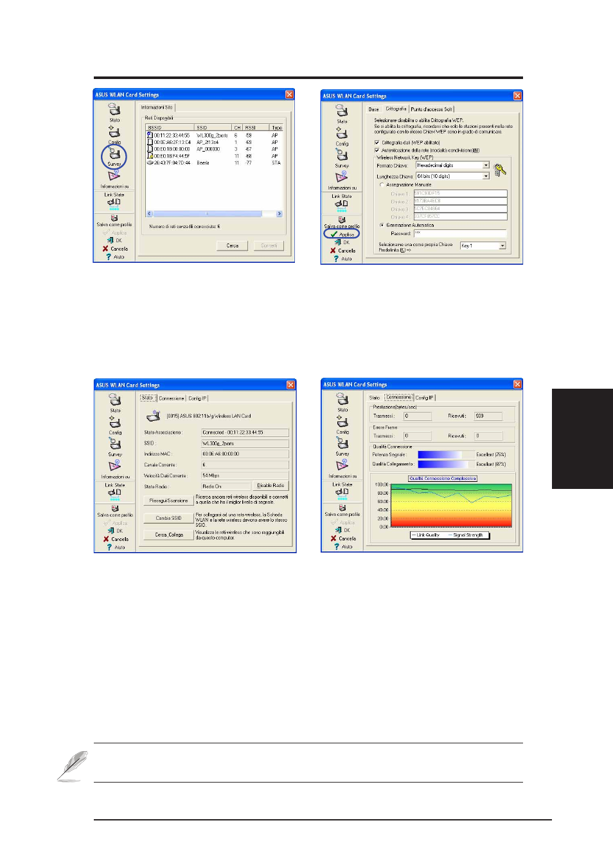Viewport: 613px width, 868px height.
Task: Click the circled Applica checkmark in Crittografia window
Action: [341, 234]
